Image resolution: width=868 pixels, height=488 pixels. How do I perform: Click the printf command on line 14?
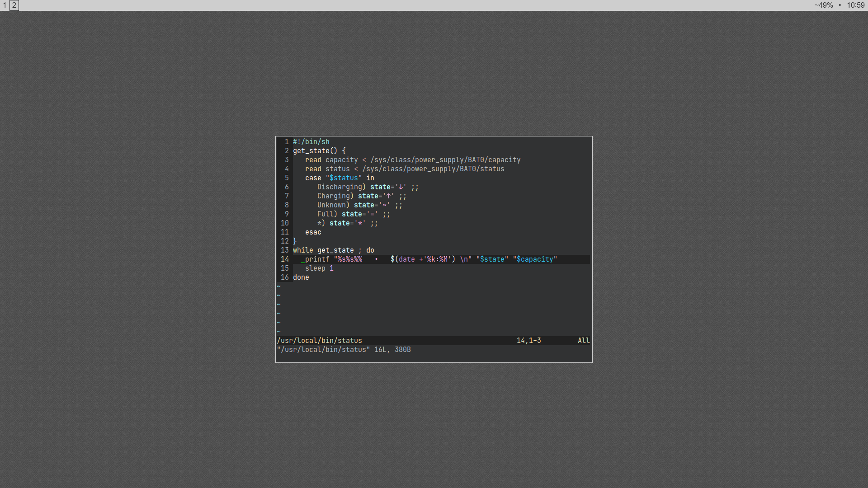tap(317, 259)
